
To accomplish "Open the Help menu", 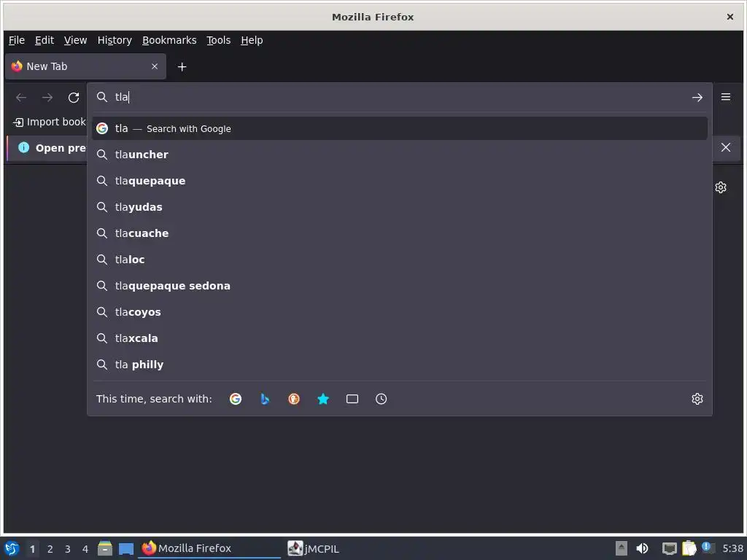I will pyautogui.click(x=252, y=41).
